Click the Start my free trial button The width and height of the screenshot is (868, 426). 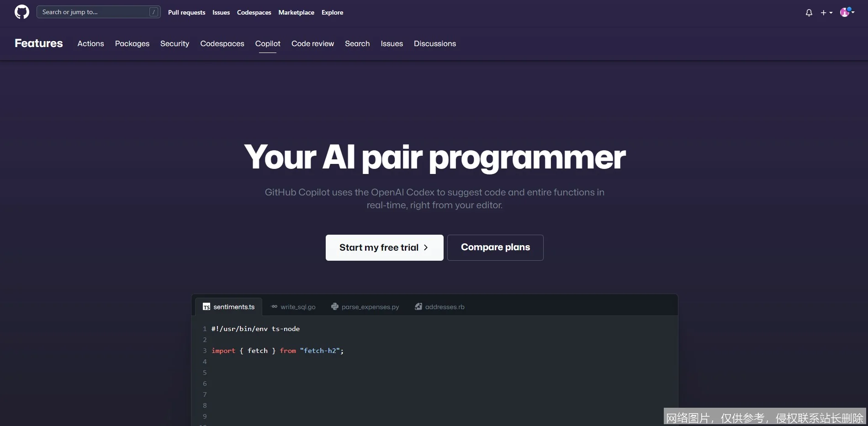pyautogui.click(x=384, y=247)
